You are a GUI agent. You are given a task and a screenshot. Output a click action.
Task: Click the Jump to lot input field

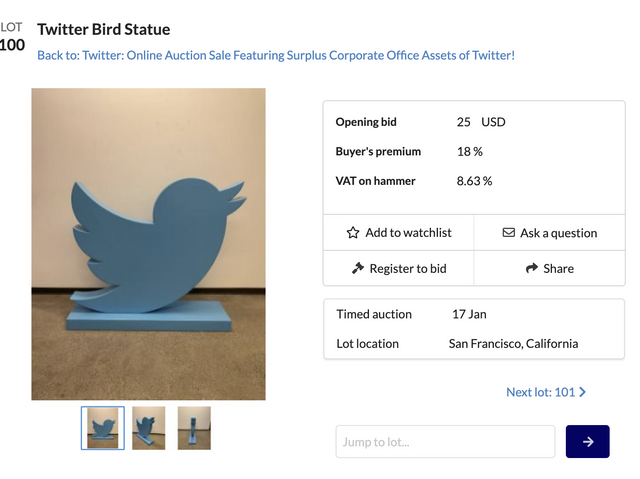click(x=445, y=442)
